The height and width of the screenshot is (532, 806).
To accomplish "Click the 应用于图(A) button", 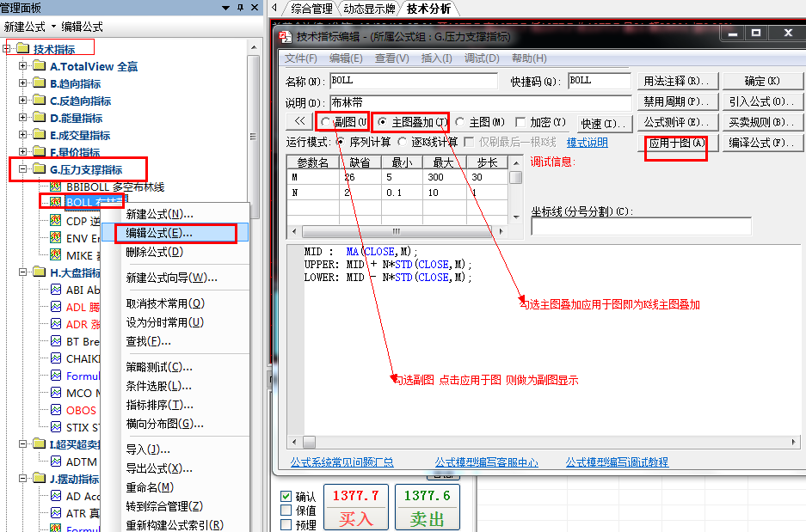I will pos(677,143).
